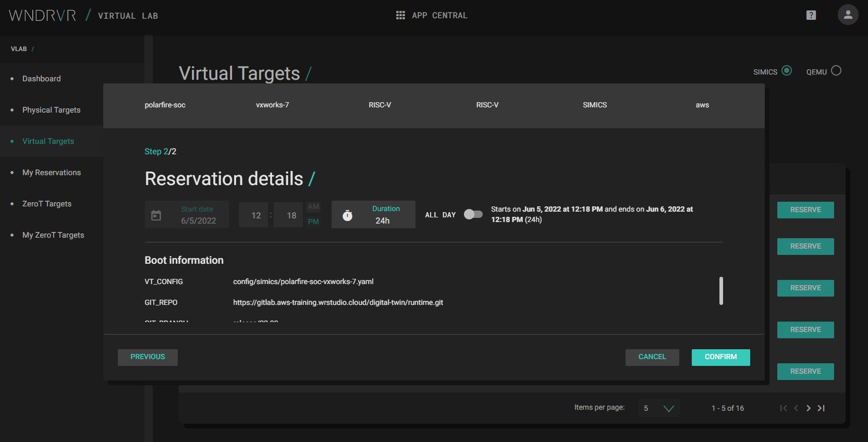The image size is (868, 442).
Task: Open the help question mark icon
Action: click(x=811, y=15)
